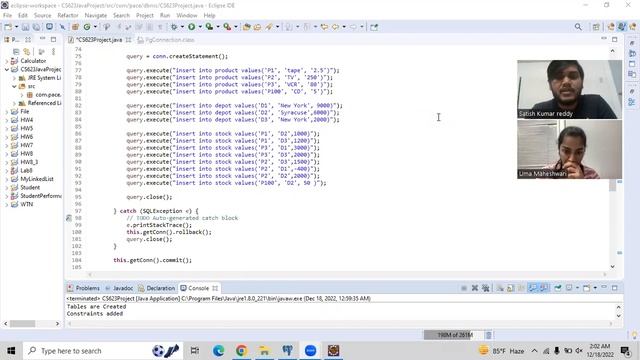Image resolution: width=640 pixels, height=360 pixels.
Task: Switch to the Declaration tab
Action: tap(157, 288)
